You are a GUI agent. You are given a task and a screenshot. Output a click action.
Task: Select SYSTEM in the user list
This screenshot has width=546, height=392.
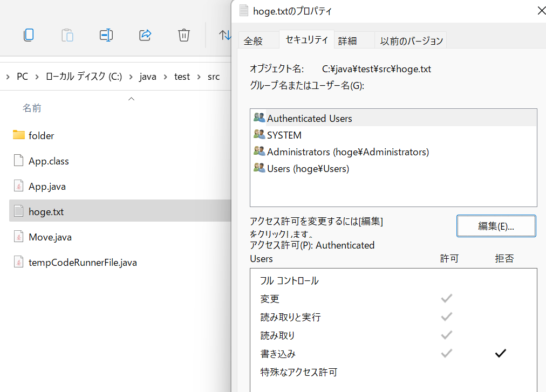pos(284,135)
